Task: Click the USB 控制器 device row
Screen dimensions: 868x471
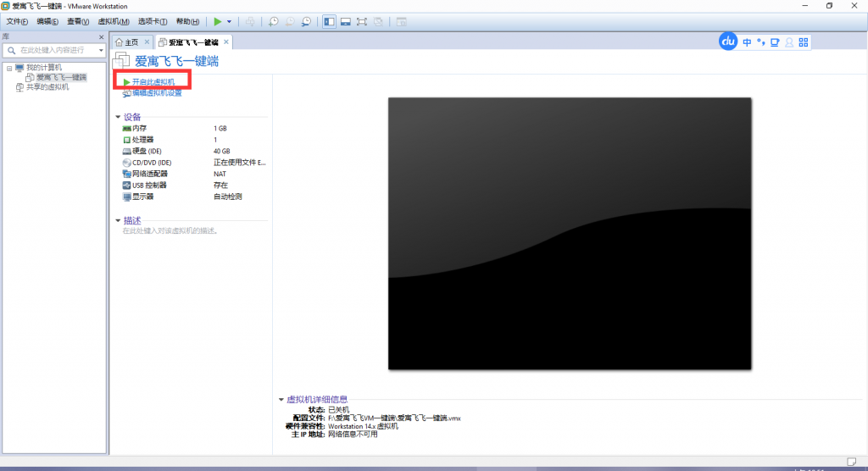Action: coord(194,185)
